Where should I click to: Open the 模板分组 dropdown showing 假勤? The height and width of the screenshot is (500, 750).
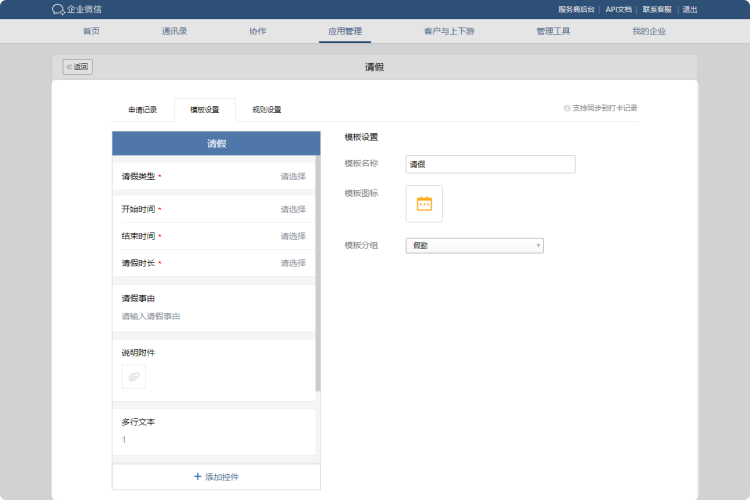click(474, 245)
